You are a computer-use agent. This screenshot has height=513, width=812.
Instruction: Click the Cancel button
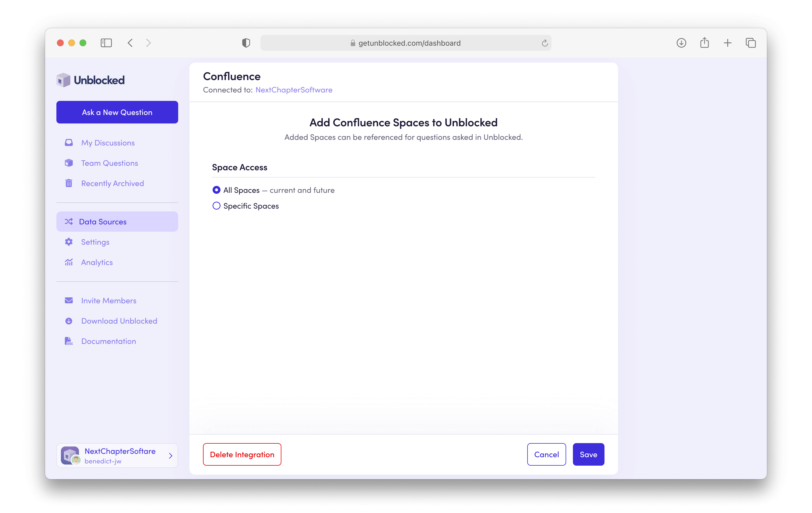546,454
